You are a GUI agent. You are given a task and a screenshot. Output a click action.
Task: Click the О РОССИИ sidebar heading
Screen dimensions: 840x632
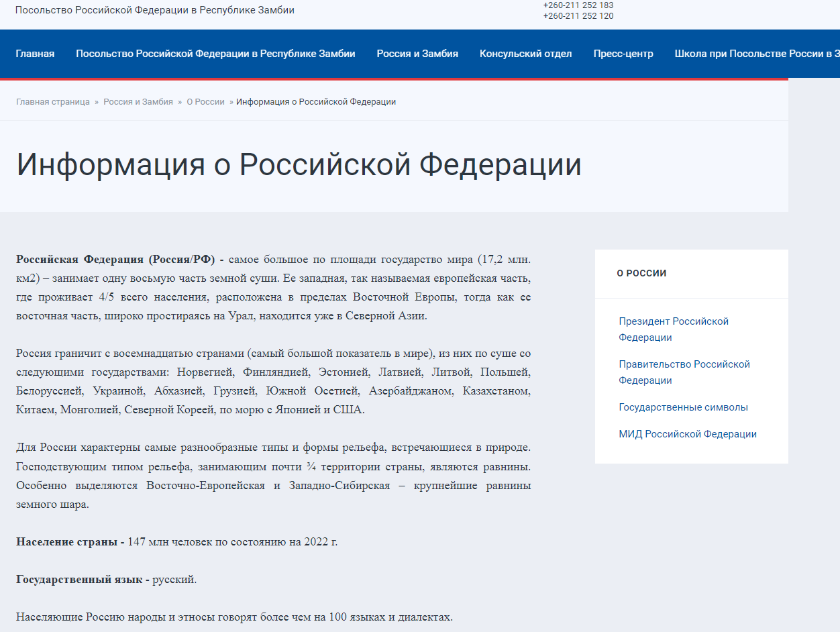point(641,273)
